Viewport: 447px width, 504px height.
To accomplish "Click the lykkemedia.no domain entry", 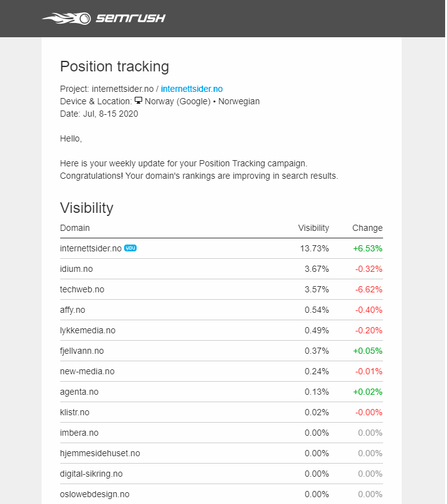I will 88,330.
